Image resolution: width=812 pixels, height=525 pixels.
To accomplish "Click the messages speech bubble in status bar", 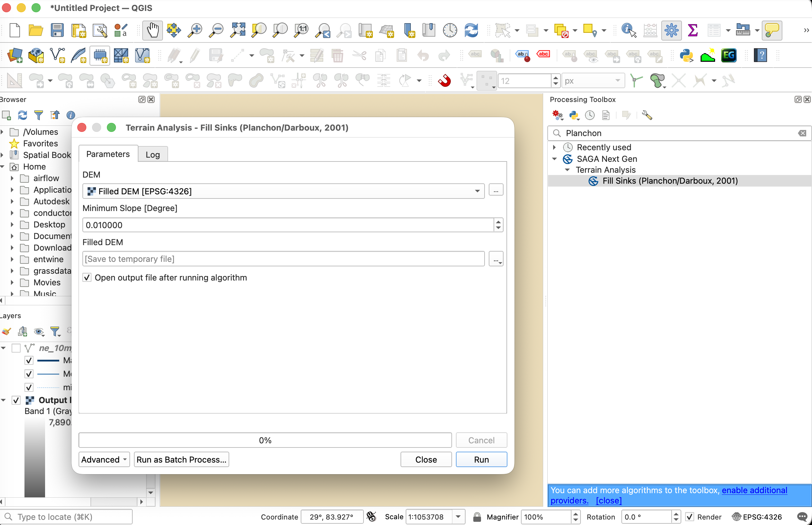I will (802, 517).
